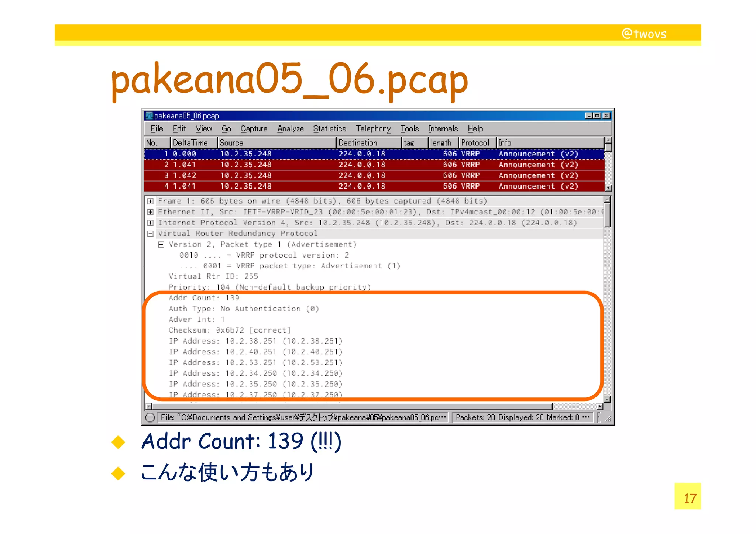Click the file path in the status bar
The width and height of the screenshot is (756, 534).
(x=303, y=417)
